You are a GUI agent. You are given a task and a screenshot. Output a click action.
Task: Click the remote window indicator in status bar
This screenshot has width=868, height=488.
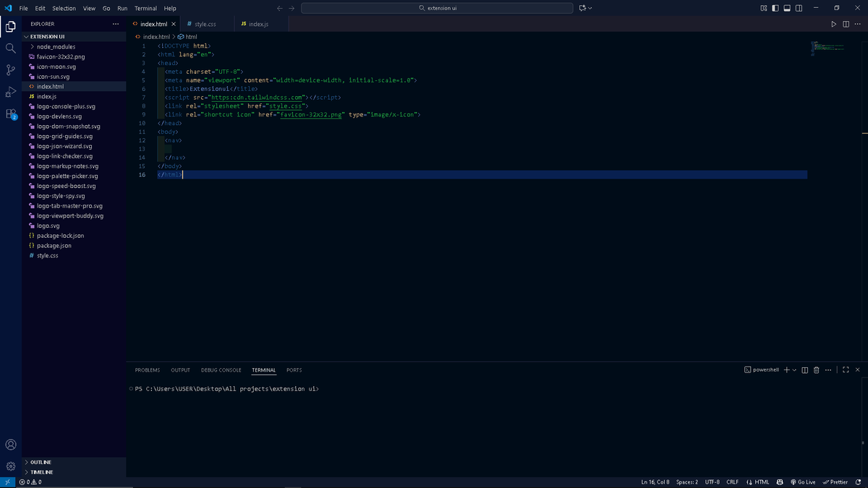(7, 482)
